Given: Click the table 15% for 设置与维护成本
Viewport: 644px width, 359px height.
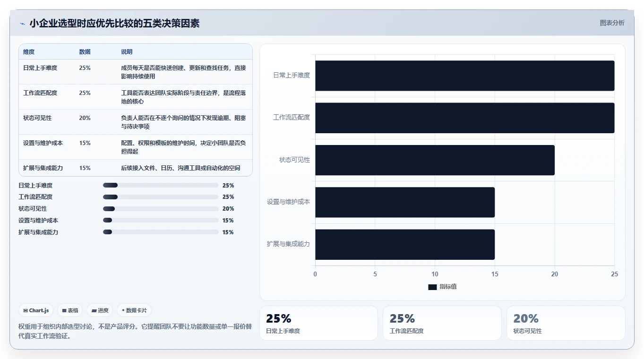Looking at the screenshot, I should [85, 143].
